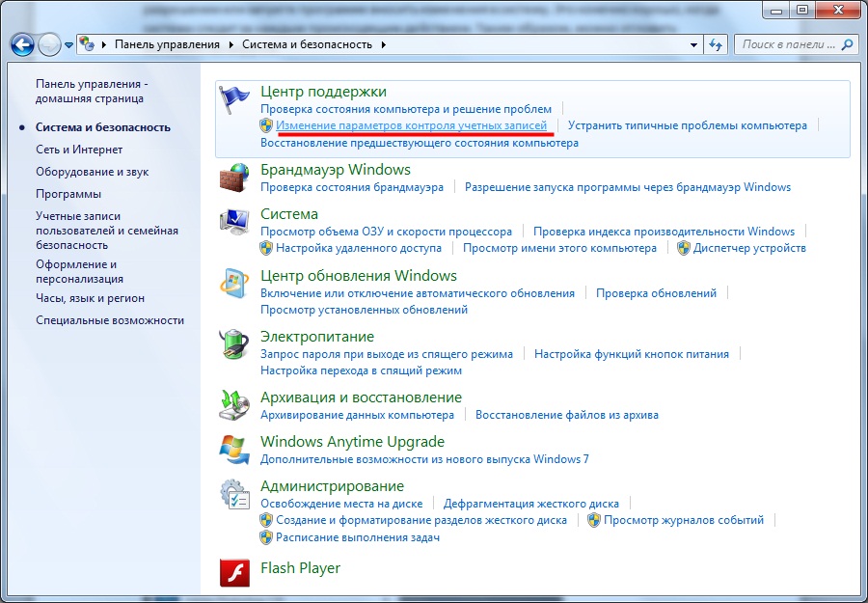Click Дополнительные возможности из нового выпуска Windows 7
The width and height of the screenshot is (868, 603).
coord(424,459)
